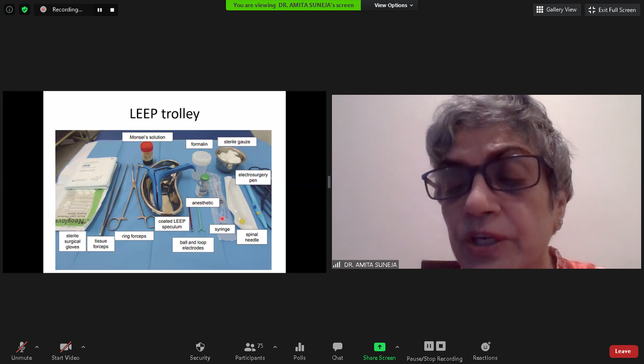Click the electrosurgery pen label on slide
Screen dimensions: 644x364
253,178
